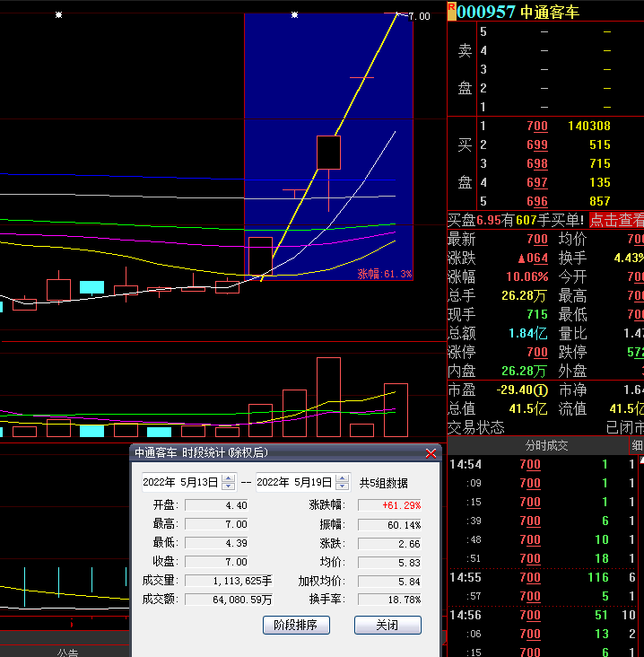The width and height of the screenshot is (644, 657).
Task: Click the leftmost white star marker on the chart
Action: coord(59,14)
